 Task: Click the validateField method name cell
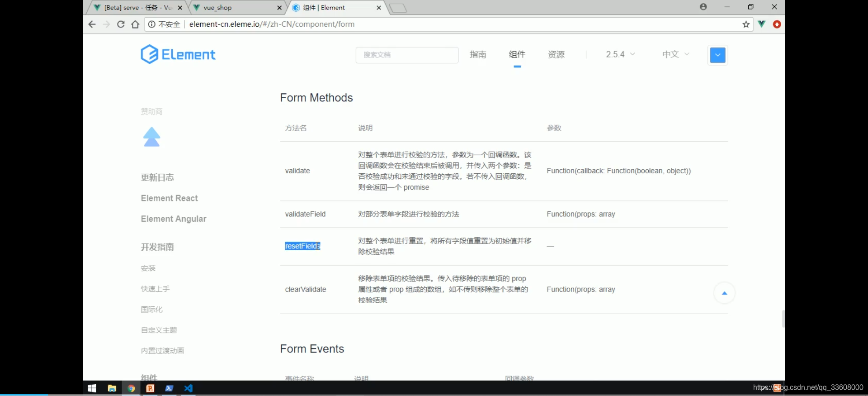pos(305,214)
